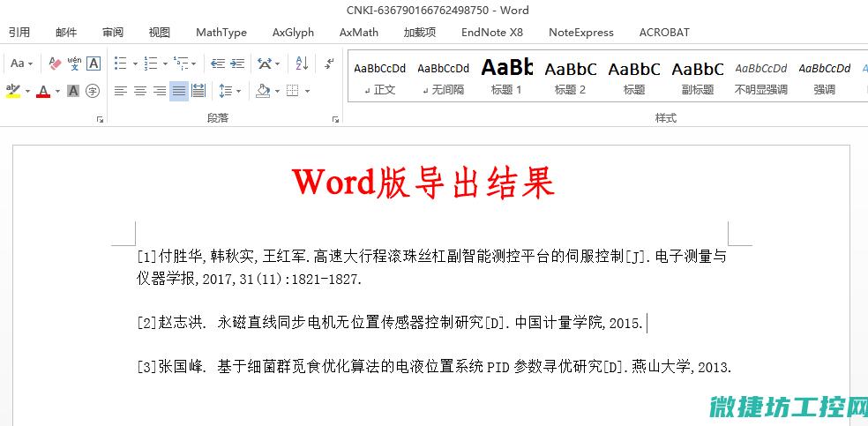Open the 段落 paragraph dialog launcher
The height and width of the screenshot is (426, 868).
(x=335, y=119)
